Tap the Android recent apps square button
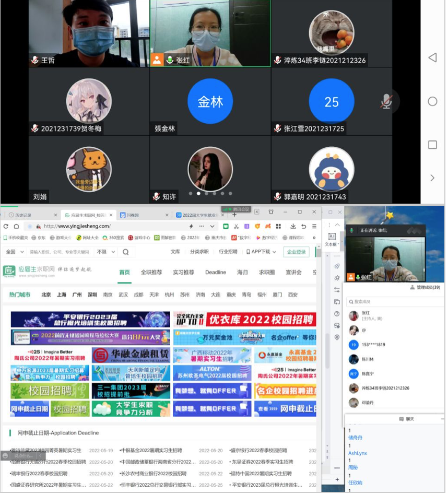Image resolution: width=448 pixels, height=494 pixels. (x=432, y=145)
